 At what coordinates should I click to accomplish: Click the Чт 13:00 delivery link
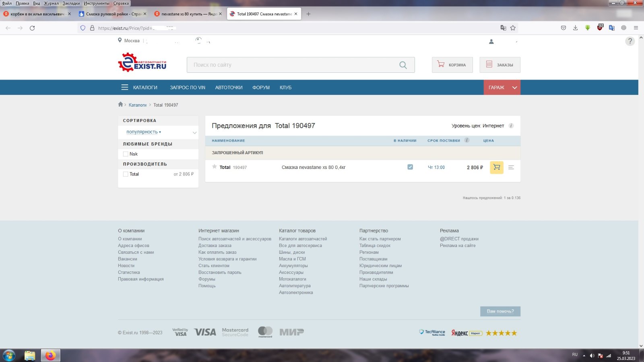click(x=436, y=167)
